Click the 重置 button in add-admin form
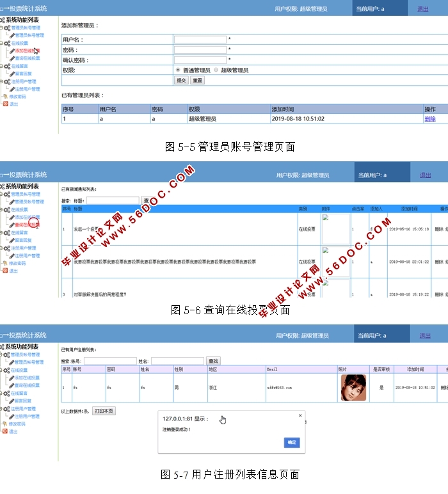 (x=198, y=81)
